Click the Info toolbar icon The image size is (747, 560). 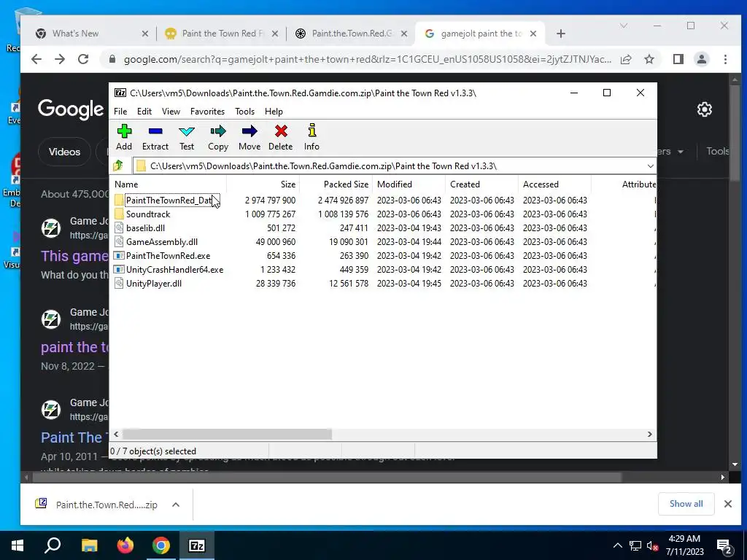tap(311, 131)
